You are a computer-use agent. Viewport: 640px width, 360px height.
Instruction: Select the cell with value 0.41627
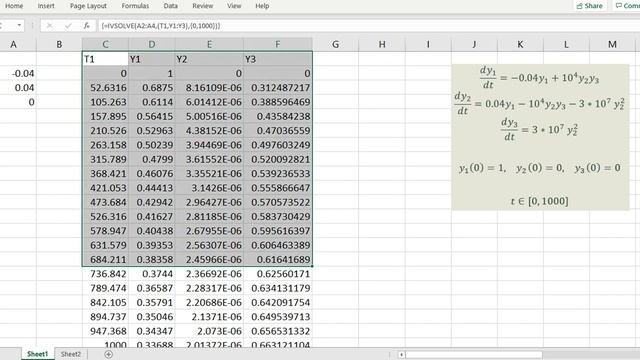tap(151, 216)
